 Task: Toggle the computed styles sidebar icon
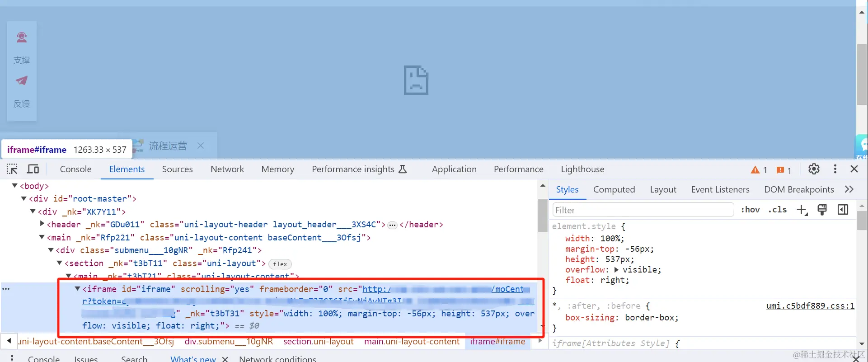click(x=843, y=210)
